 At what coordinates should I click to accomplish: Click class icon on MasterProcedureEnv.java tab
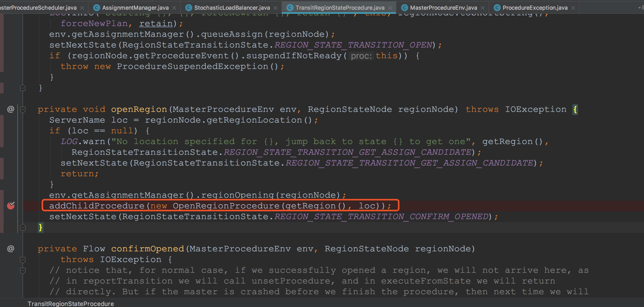(x=404, y=8)
